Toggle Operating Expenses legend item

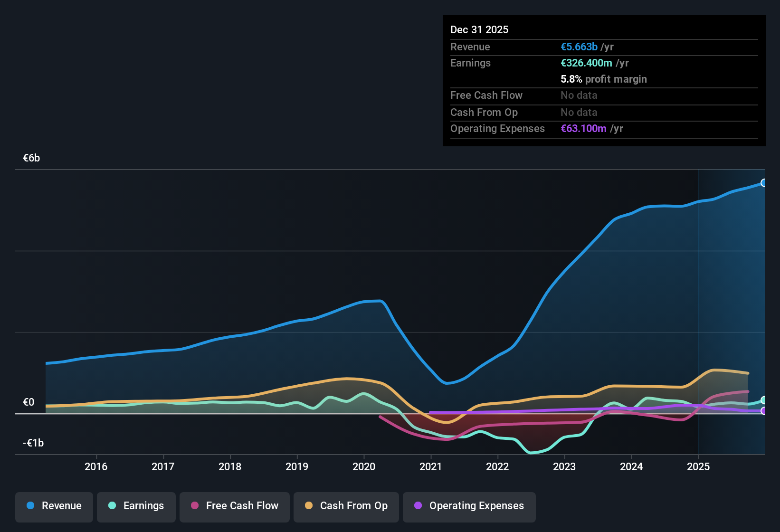click(469, 506)
